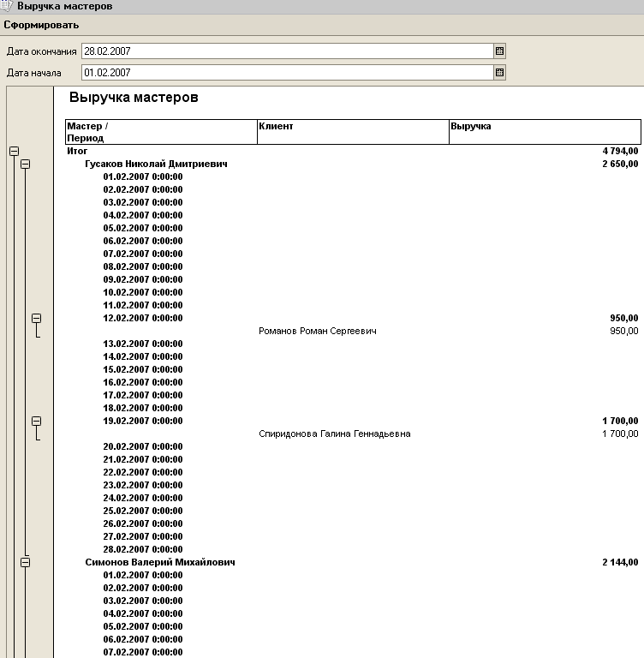Select master Гусаков Николай Дмитриевич row
This screenshot has height=658, width=644.
pos(156,164)
